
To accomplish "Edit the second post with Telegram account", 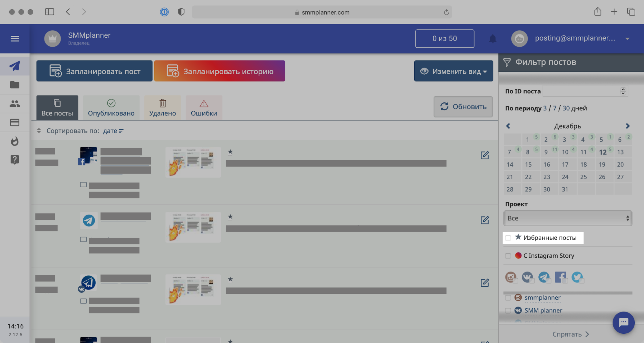I will pyautogui.click(x=485, y=220).
